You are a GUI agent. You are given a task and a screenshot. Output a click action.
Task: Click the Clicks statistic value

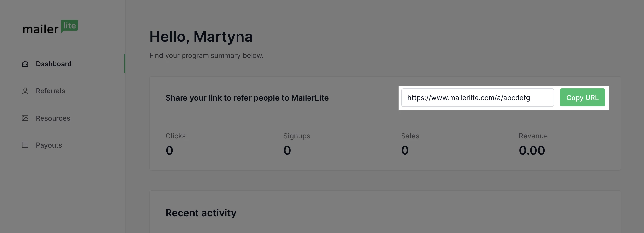click(x=169, y=150)
